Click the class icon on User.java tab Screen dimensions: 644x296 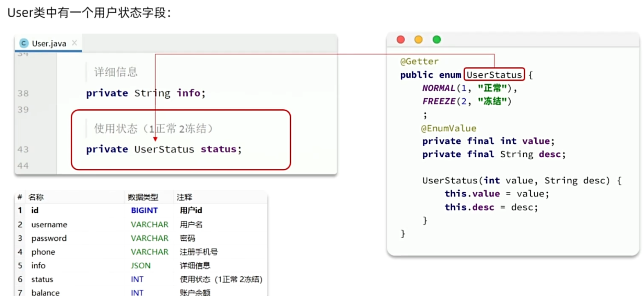point(24,43)
